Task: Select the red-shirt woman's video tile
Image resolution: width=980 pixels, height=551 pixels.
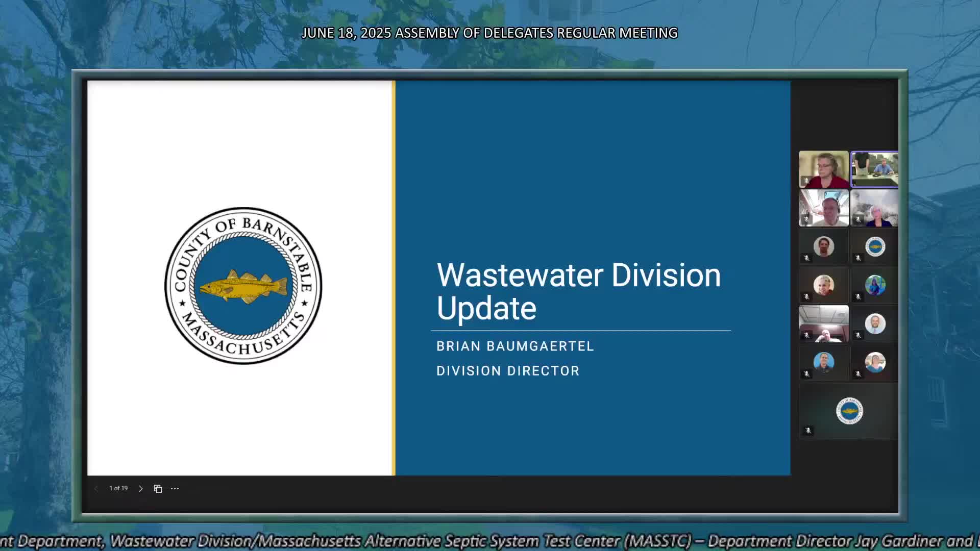Action: (823, 168)
